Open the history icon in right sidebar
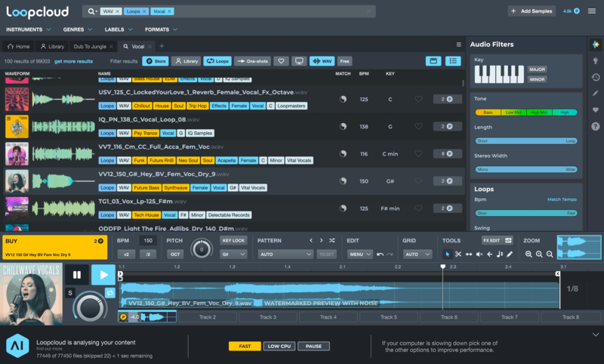 pyautogui.click(x=595, y=77)
